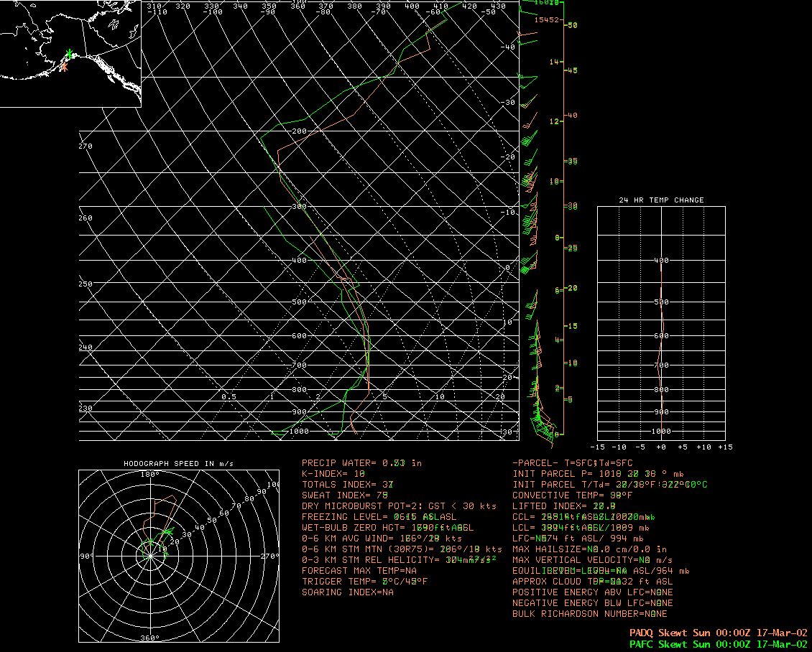Click the orange PADQ station marker on map

pyautogui.click(x=64, y=66)
